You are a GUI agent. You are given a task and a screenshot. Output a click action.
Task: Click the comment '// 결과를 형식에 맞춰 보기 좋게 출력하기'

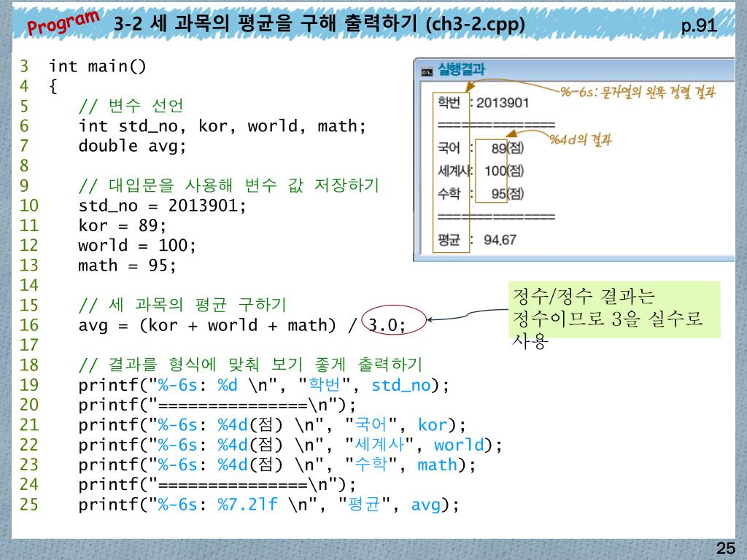(251, 365)
